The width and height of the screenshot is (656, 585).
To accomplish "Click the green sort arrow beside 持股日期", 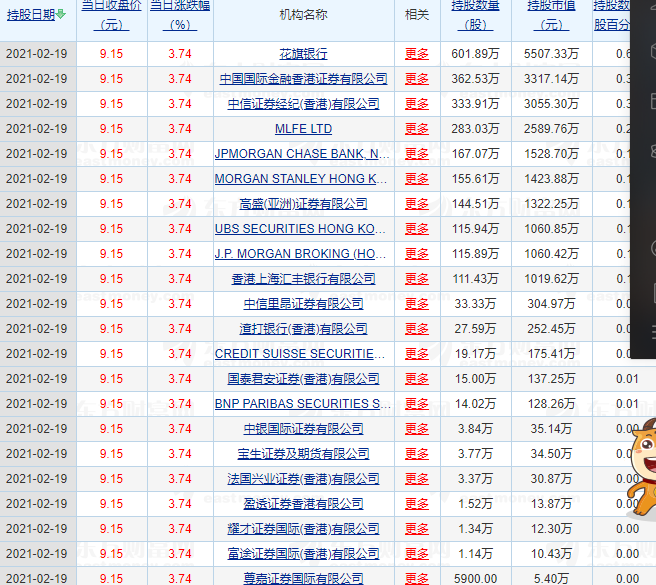I will (x=61, y=14).
